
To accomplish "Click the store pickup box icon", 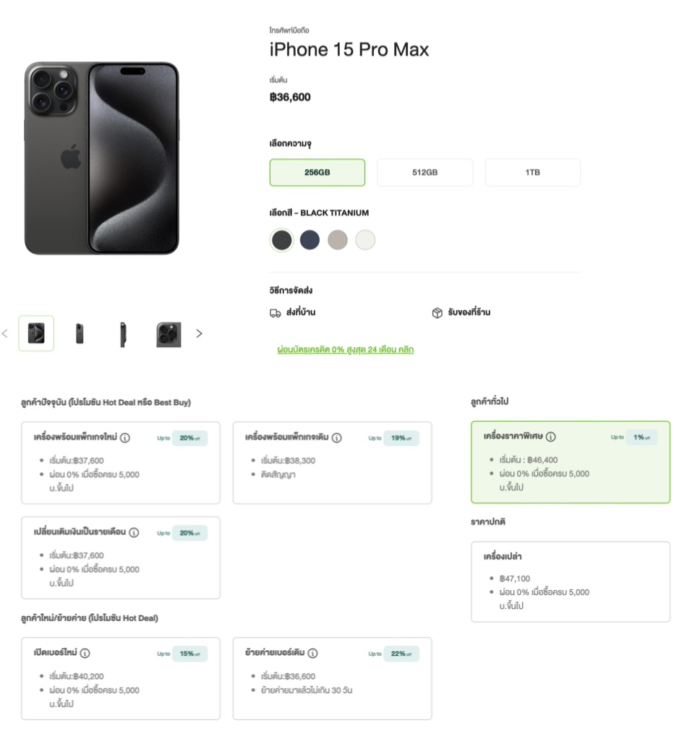I will click(x=437, y=313).
